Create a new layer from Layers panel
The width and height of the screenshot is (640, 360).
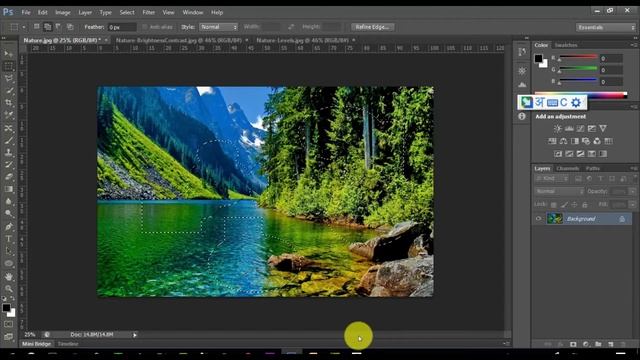pyautogui.click(x=611, y=344)
